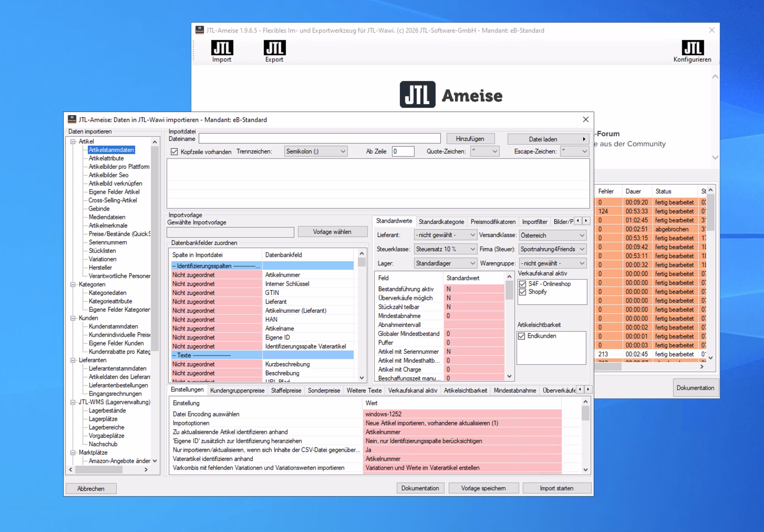Click the Gewählte Importvorlage field
The image size is (764, 532).
[230, 232]
